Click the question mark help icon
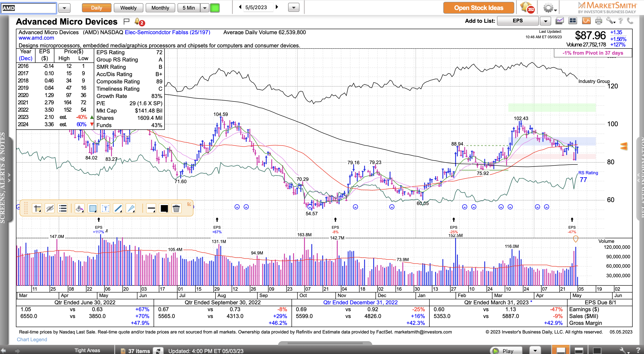The width and height of the screenshot is (644, 354). coord(621,21)
